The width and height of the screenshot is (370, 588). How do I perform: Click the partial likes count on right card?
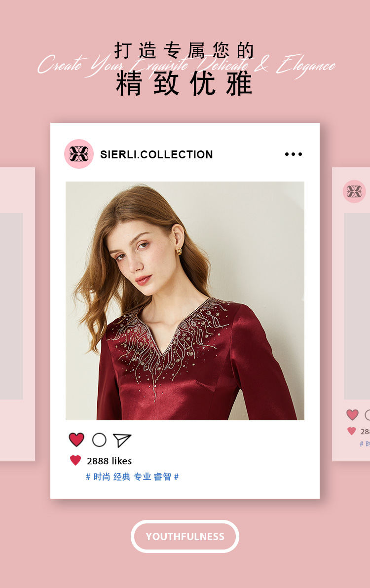click(365, 432)
